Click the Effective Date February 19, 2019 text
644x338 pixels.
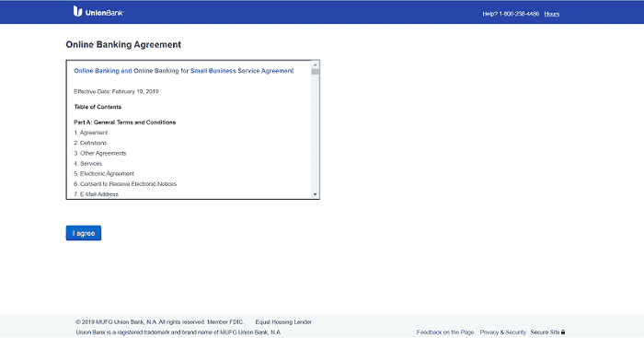point(116,92)
